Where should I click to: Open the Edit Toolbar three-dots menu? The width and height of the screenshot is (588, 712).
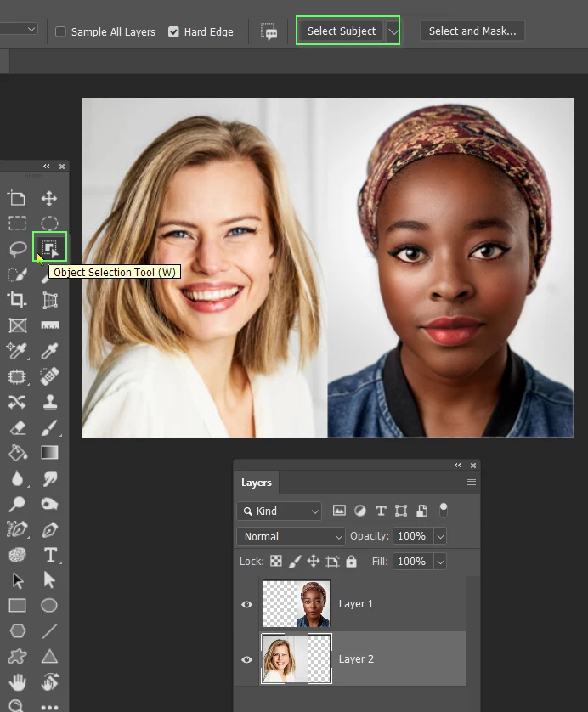pyautogui.click(x=49, y=707)
